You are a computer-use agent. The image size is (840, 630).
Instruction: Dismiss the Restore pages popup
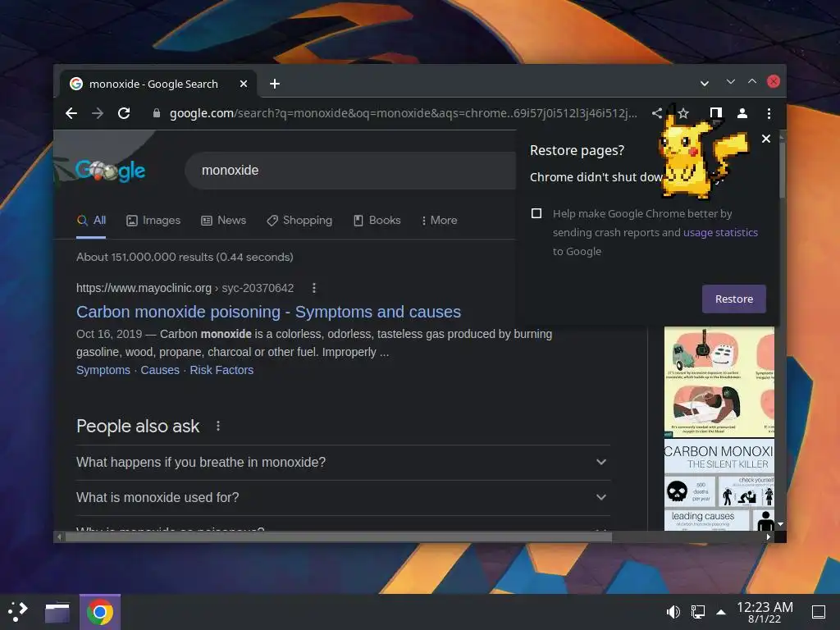pyautogui.click(x=766, y=139)
